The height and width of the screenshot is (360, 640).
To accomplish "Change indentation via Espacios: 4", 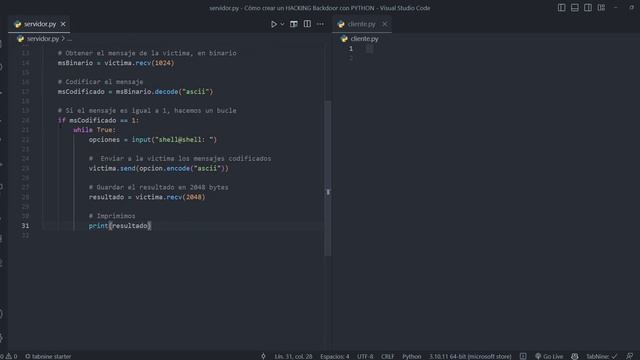I will 335,356.
